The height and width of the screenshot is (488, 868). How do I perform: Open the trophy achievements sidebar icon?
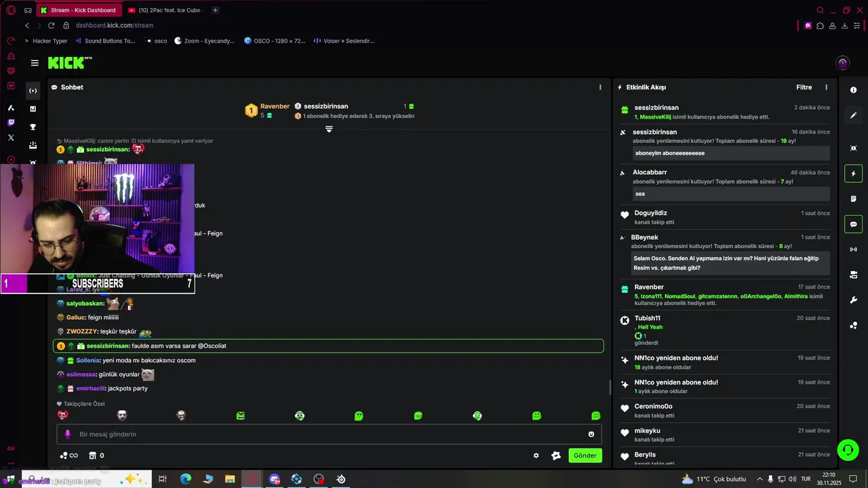click(33, 127)
